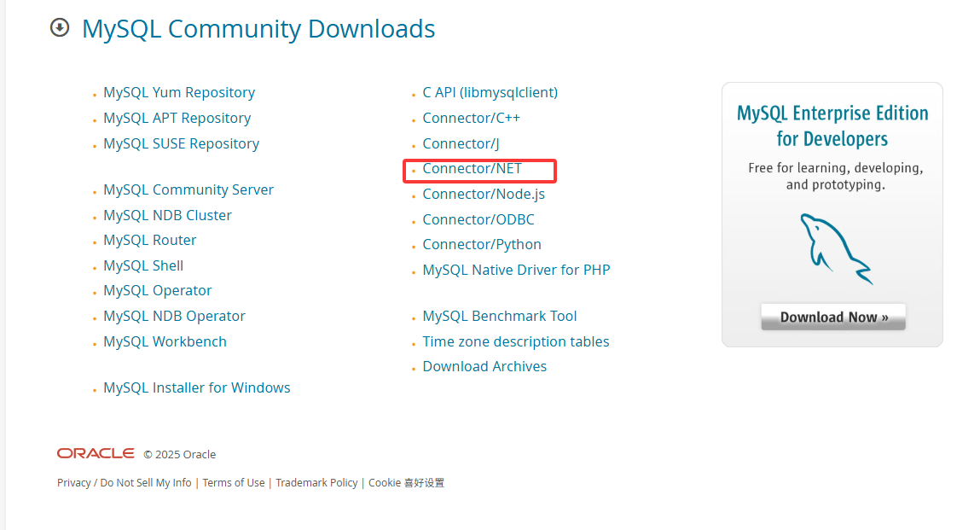Go to the Connector/ODBC download

(478, 219)
